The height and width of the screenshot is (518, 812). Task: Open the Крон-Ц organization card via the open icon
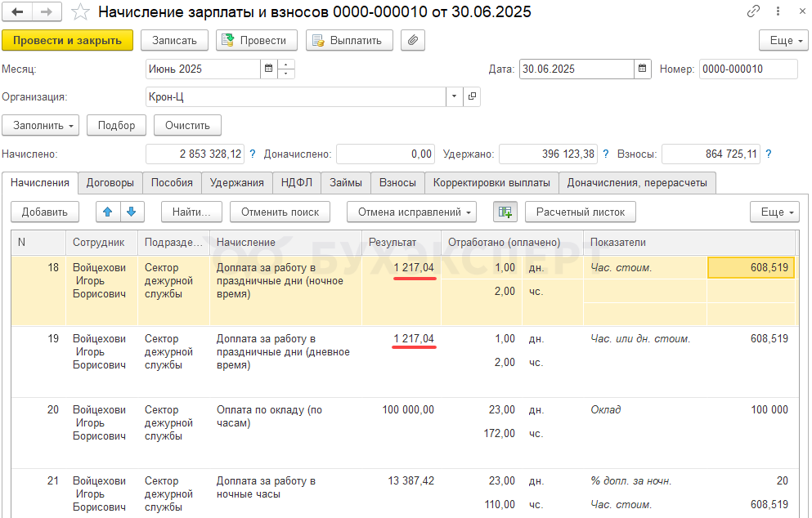(x=472, y=96)
